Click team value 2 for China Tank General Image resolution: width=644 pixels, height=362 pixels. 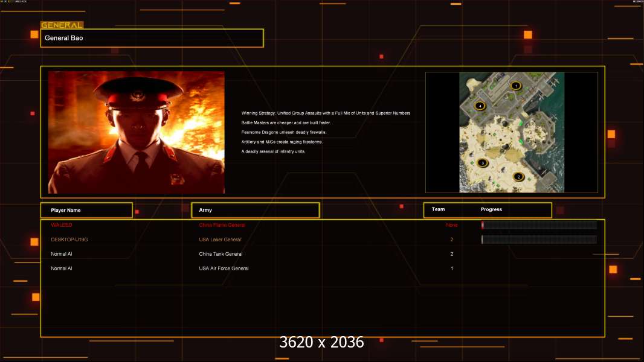pyautogui.click(x=452, y=254)
